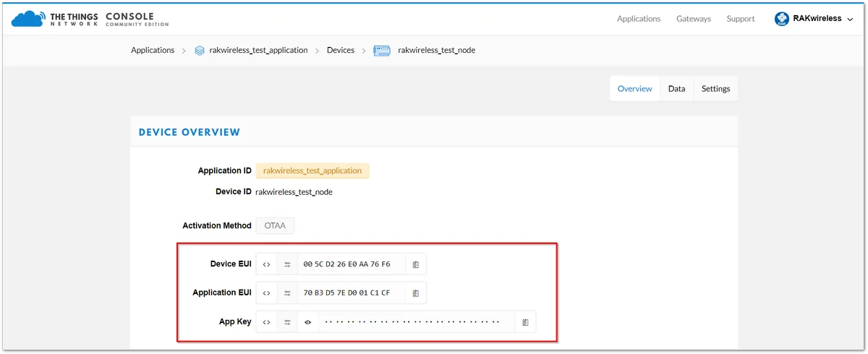Expand the RAKwireless account dropdown arrow
Viewport: 868px width, 354px height.
click(x=850, y=20)
